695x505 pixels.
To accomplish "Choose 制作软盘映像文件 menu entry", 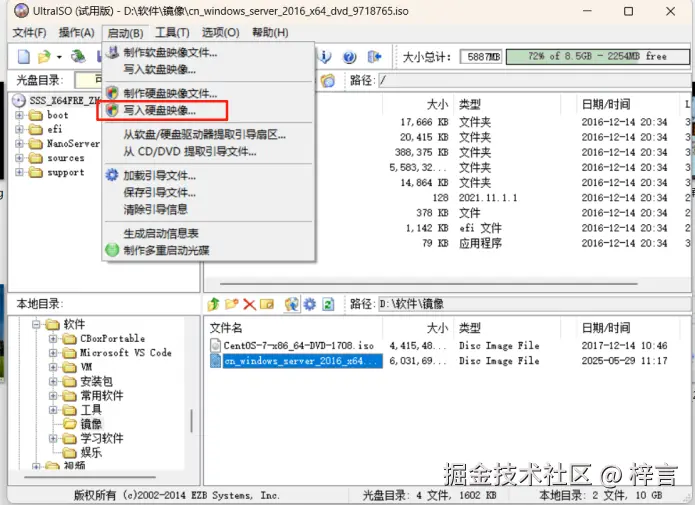I will pyautogui.click(x=170, y=52).
